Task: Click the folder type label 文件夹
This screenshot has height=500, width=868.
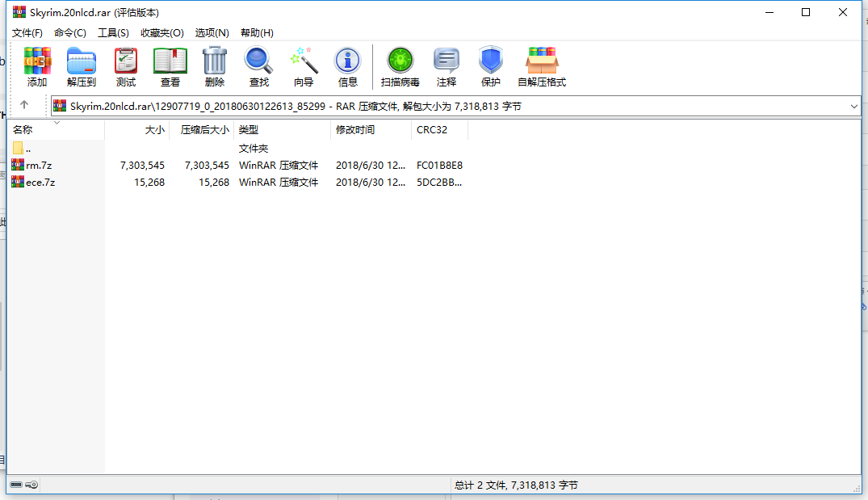Action: (x=254, y=149)
